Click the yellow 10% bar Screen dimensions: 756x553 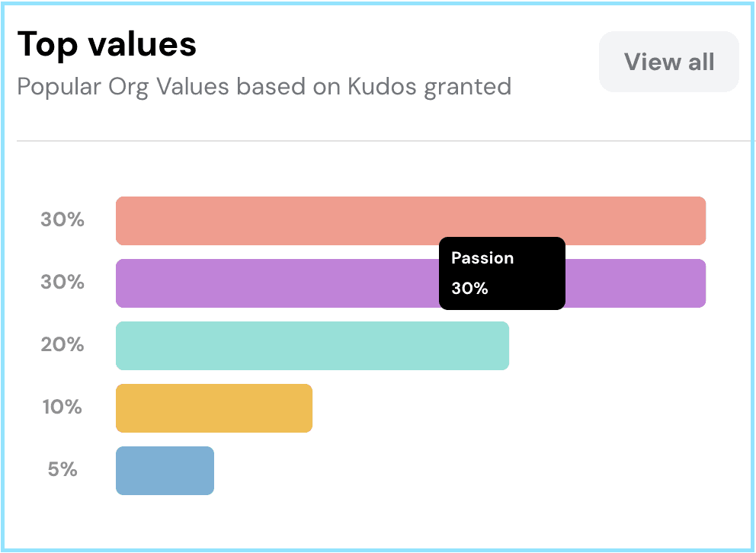(x=213, y=408)
